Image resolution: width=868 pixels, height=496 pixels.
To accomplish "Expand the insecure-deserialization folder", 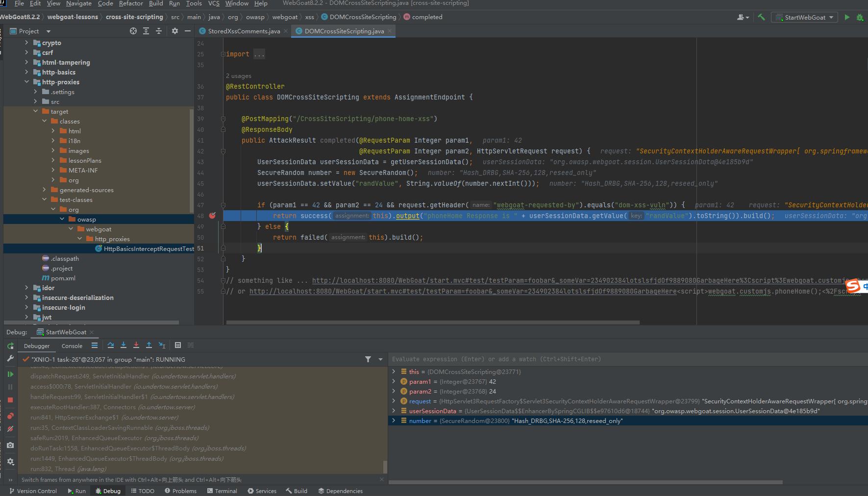I will (x=26, y=298).
